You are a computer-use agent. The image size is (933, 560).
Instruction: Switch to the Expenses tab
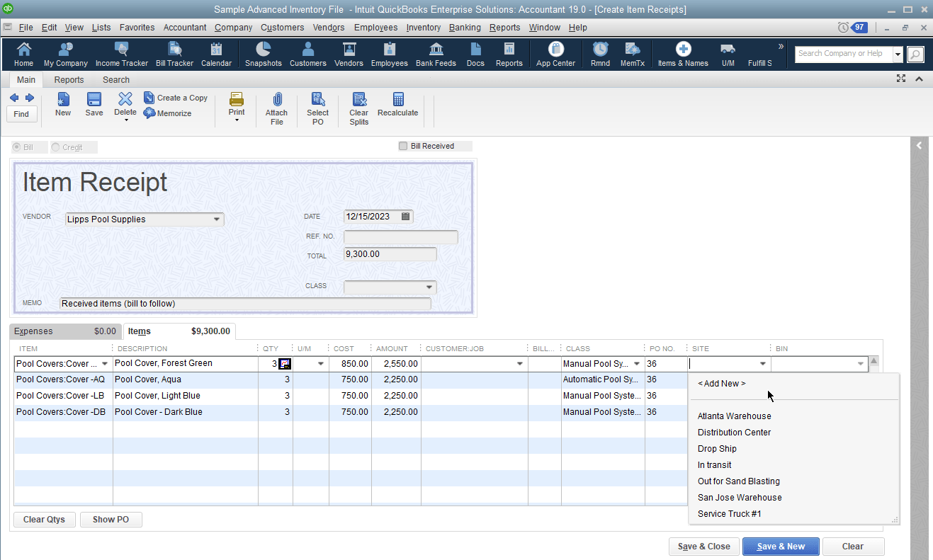click(65, 331)
